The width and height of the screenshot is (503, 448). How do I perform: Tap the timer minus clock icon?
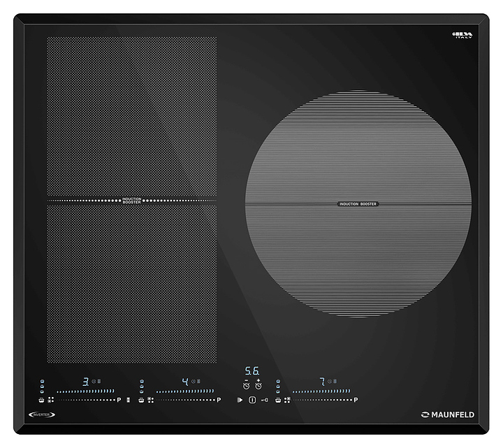coord(246,384)
